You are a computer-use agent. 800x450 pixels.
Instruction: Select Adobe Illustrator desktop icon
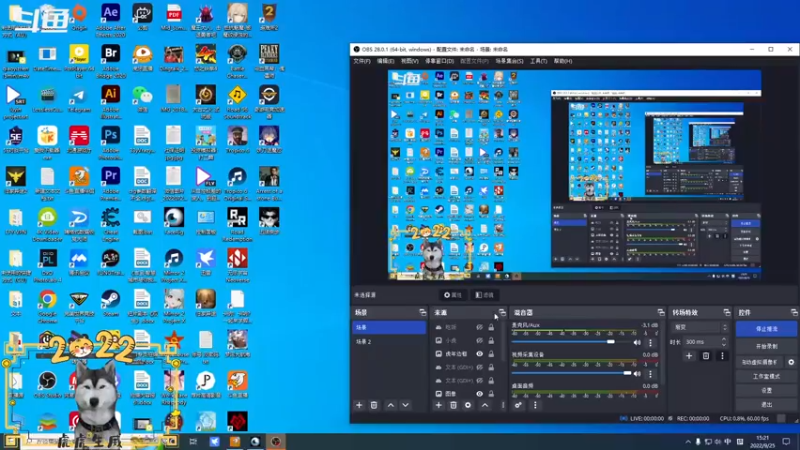111,102
